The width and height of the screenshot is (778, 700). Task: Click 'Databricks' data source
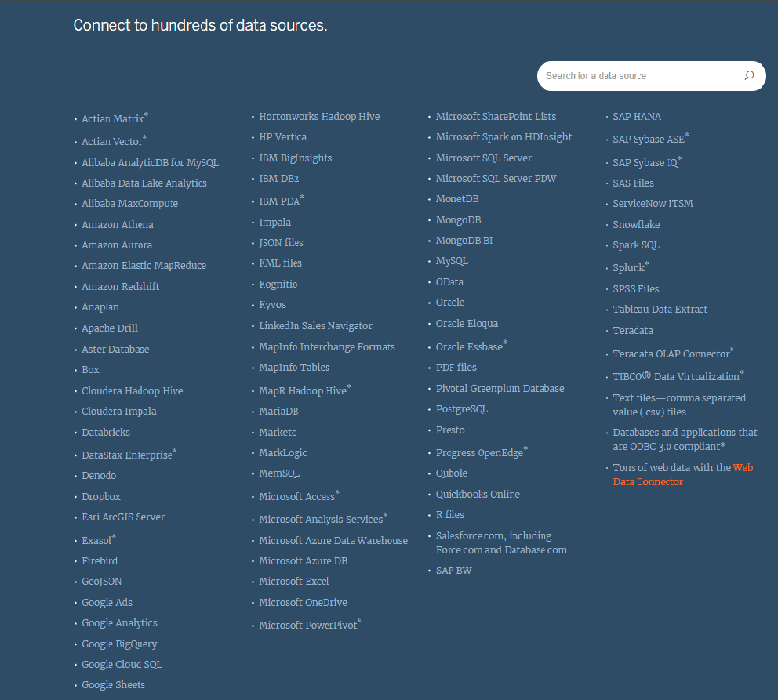pyautogui.click(x=106, y=432)
